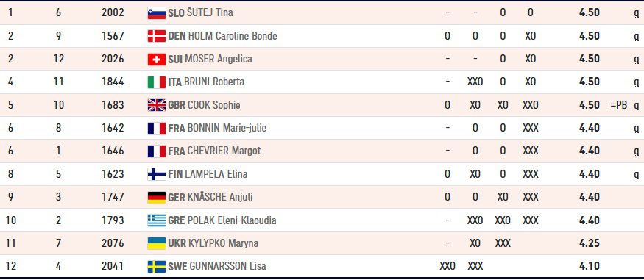Image resolution: width=644 pixels, height=280 pixels.
Task: Open athlete HOLM Caroline Bonde
Action: 233,36
